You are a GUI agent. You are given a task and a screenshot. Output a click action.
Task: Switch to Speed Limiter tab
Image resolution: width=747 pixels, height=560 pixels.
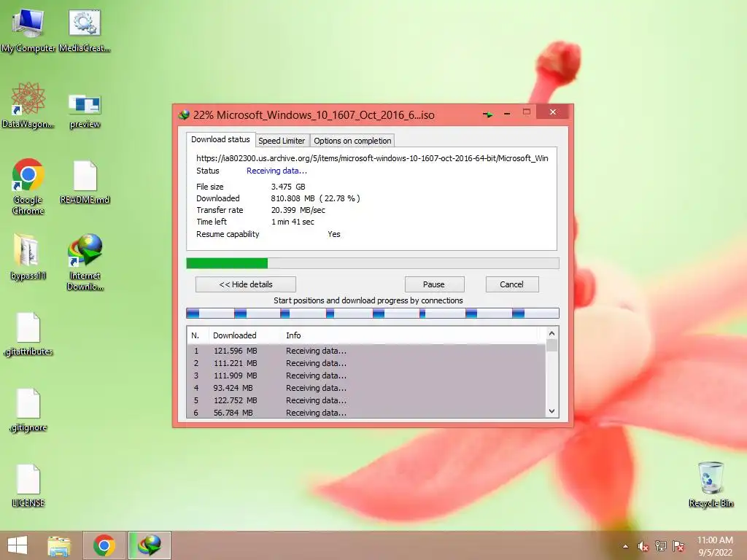tap(282, 141)
